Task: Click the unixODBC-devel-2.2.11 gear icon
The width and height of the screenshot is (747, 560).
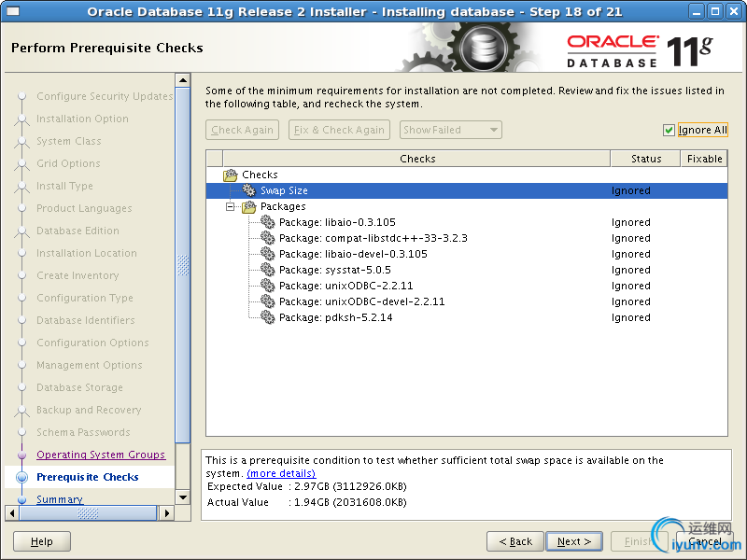Action: click(x=268, y=301)
